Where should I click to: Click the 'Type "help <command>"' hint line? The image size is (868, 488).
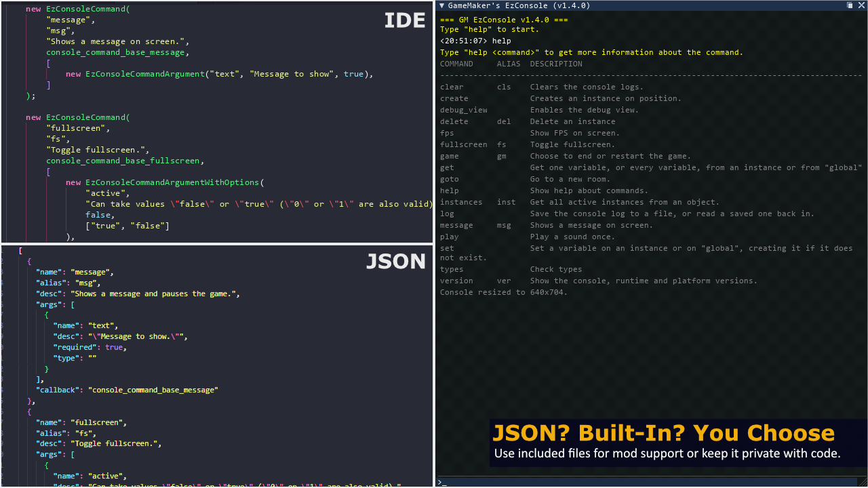coord(591,52)
